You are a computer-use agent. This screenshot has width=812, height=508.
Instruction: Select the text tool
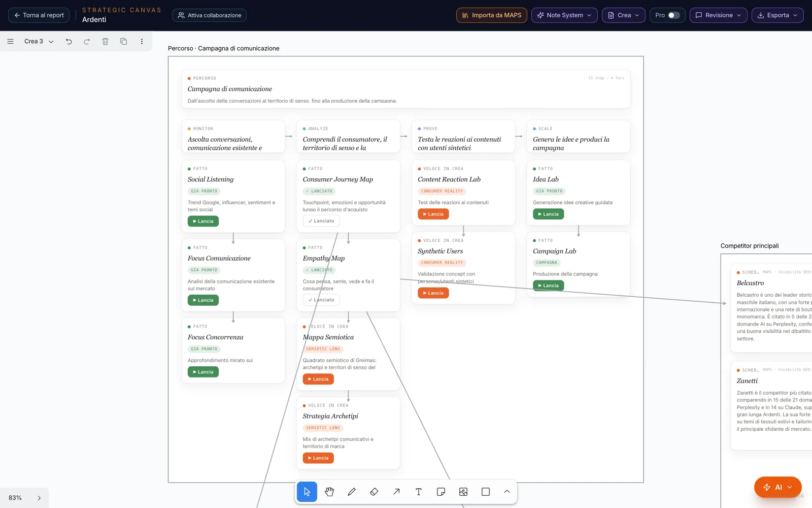[419, 492]
